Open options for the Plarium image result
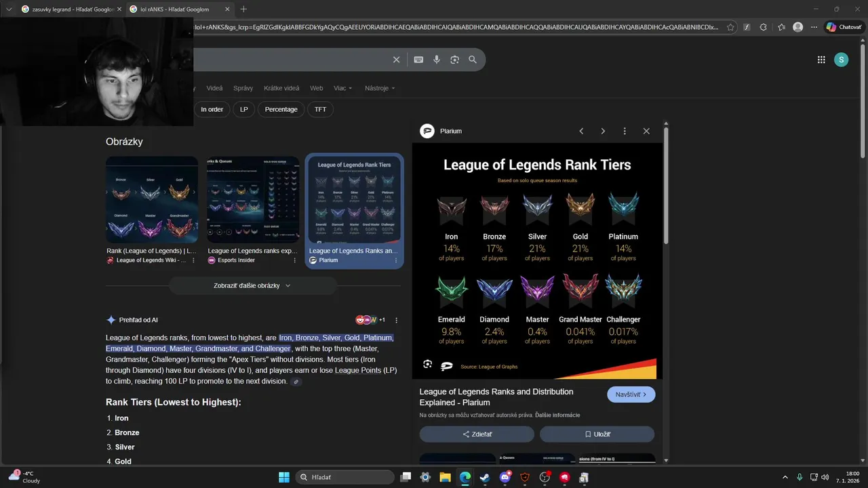 pos(397,260)
